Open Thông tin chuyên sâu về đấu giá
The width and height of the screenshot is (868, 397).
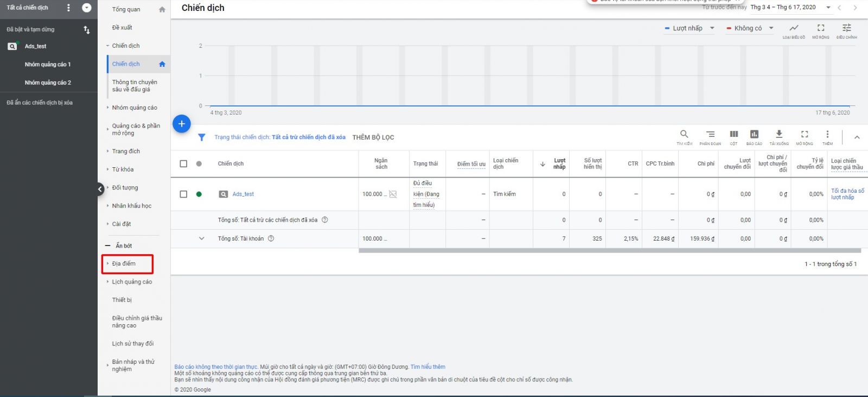pos(135,86)
